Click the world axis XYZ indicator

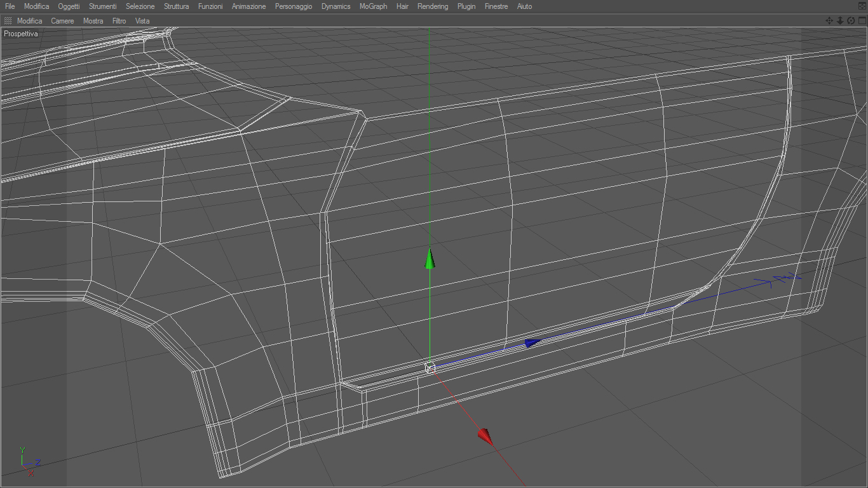coord(29,462)
